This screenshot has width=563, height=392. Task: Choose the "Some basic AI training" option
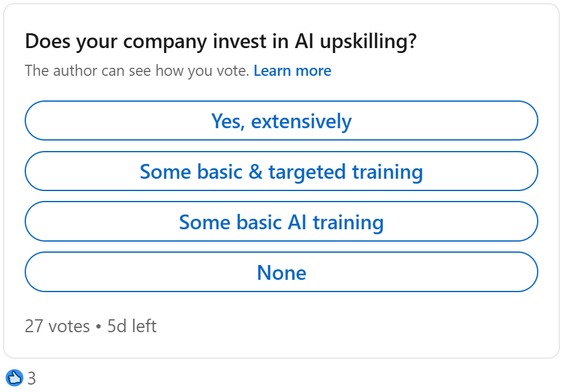(x=281, y=222)
